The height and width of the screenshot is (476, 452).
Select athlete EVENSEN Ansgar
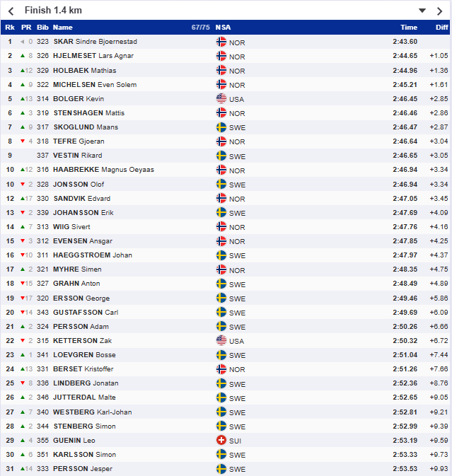pos(83,241)
